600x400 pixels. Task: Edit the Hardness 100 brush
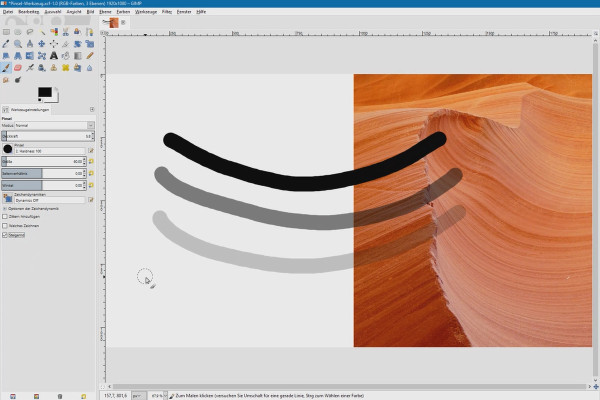point(91,151)
